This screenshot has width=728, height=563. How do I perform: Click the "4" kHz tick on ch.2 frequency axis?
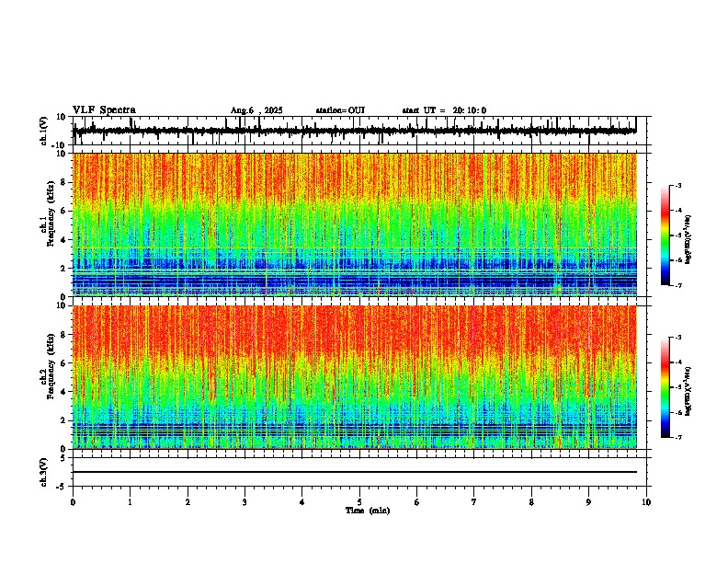(64, 392)
